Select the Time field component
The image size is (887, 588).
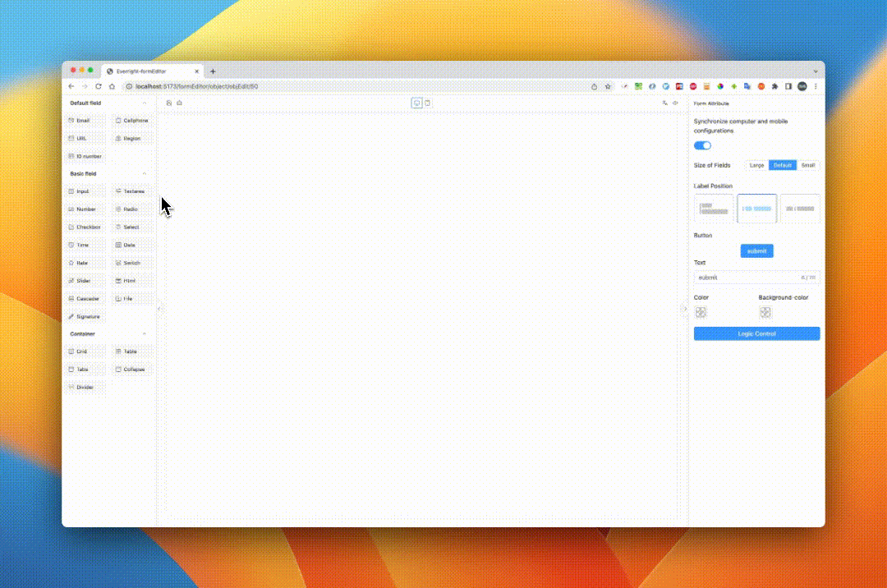85,245
